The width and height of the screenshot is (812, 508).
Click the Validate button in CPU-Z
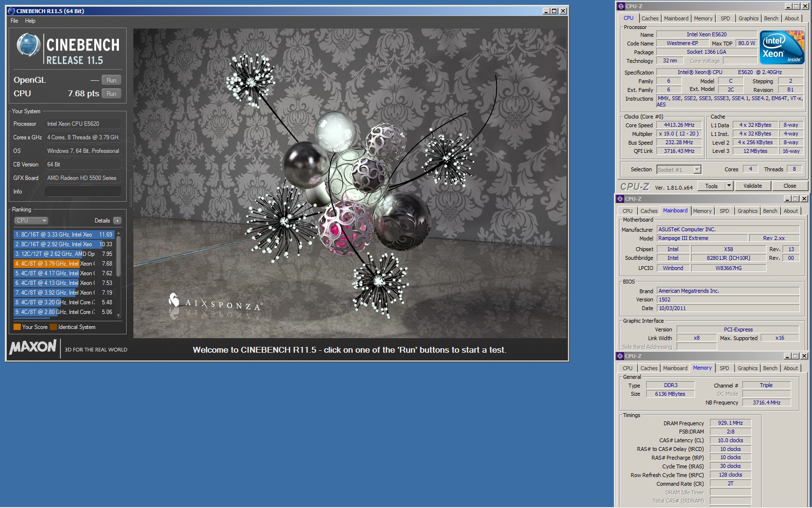click(753, 186)
